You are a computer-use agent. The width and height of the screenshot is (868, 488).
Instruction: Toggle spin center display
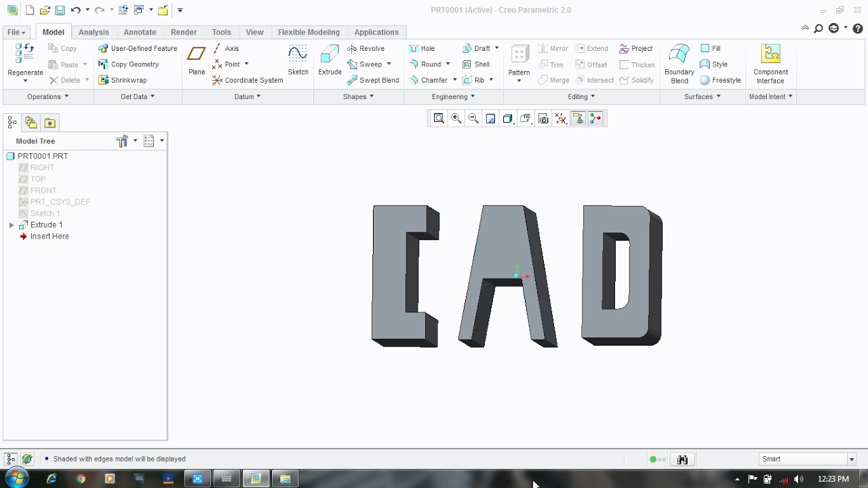[595, 119]
